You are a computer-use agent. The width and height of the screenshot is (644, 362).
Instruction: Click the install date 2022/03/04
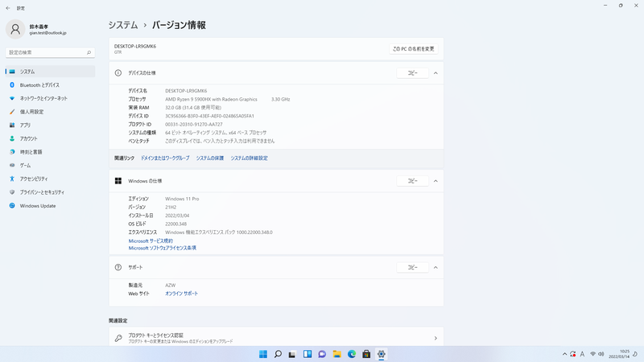177,216
